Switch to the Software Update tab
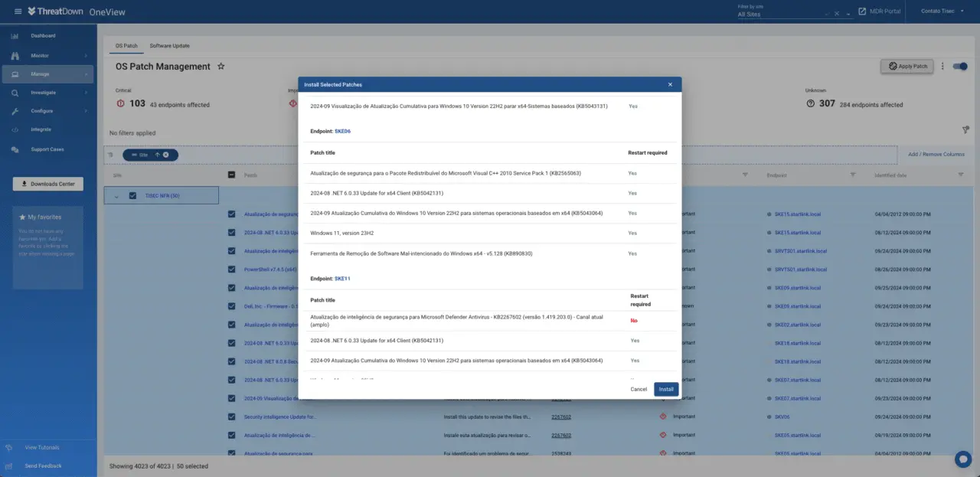This screenshot has height=477, width=980. [x=169, y=46]
